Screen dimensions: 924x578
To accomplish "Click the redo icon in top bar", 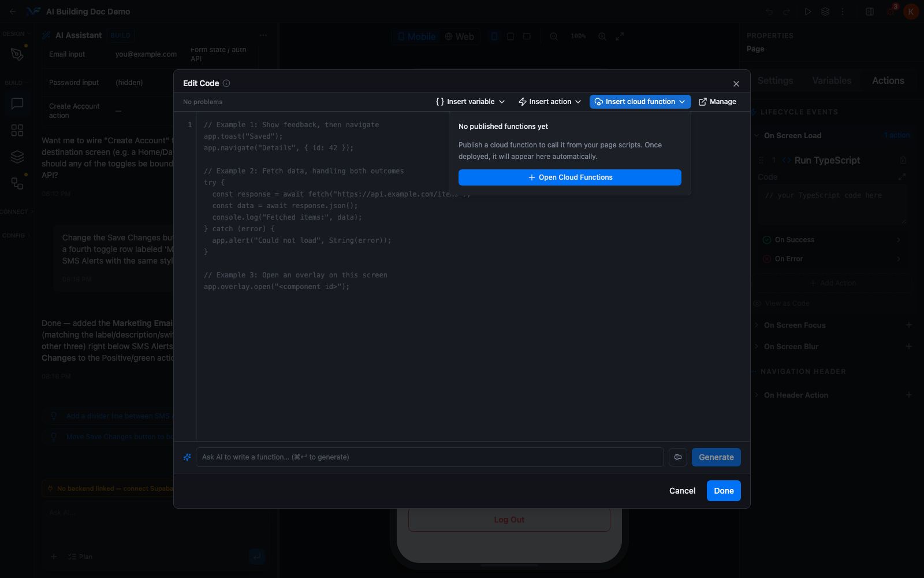I will [787, 12].
